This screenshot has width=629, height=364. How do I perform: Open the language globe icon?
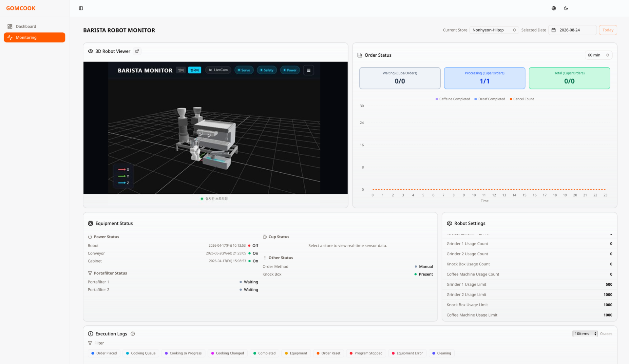click(554, 8)
